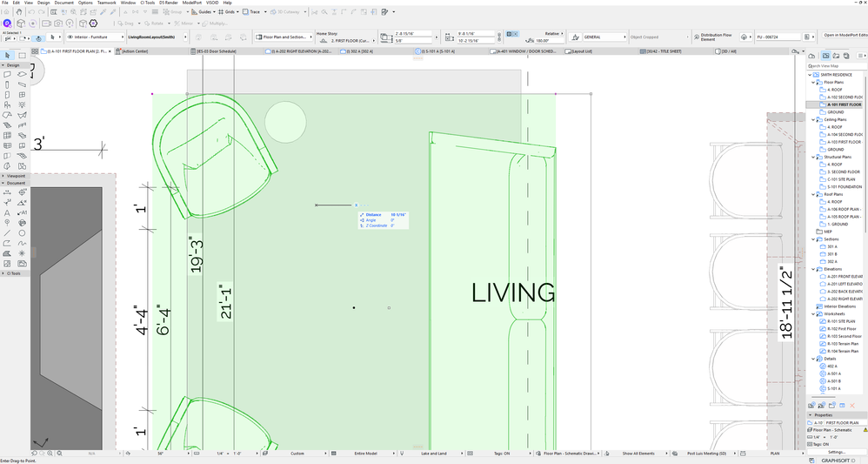
Task: Switch to the ES-03 Door Schedule tab
Action: point(216,52)
